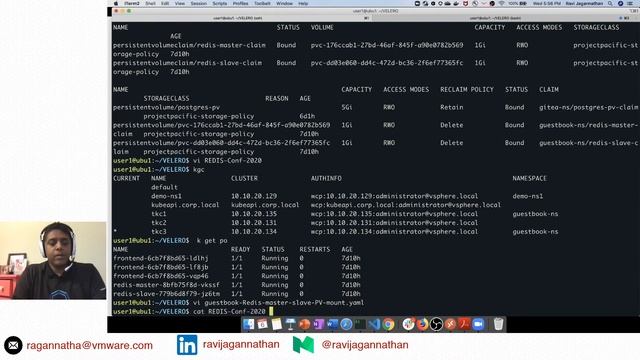The height and width of the screenshot is (360, 640).
Task: Launch PowerPoint from the dock
Action: (304, 324)
